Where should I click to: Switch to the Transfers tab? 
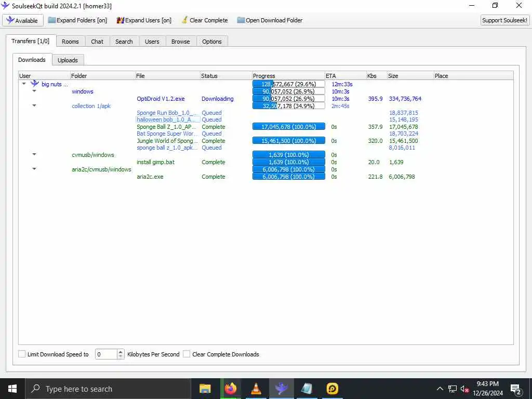coord(31,41)
